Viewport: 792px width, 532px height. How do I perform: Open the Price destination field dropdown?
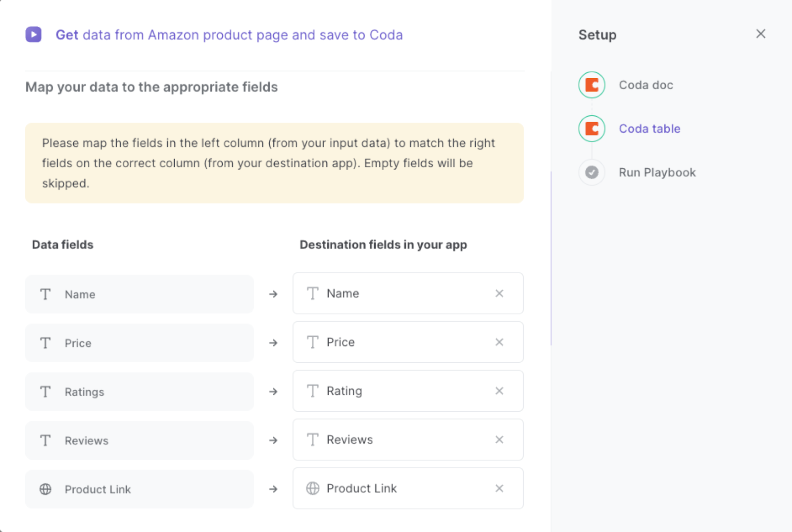[408, 342]
